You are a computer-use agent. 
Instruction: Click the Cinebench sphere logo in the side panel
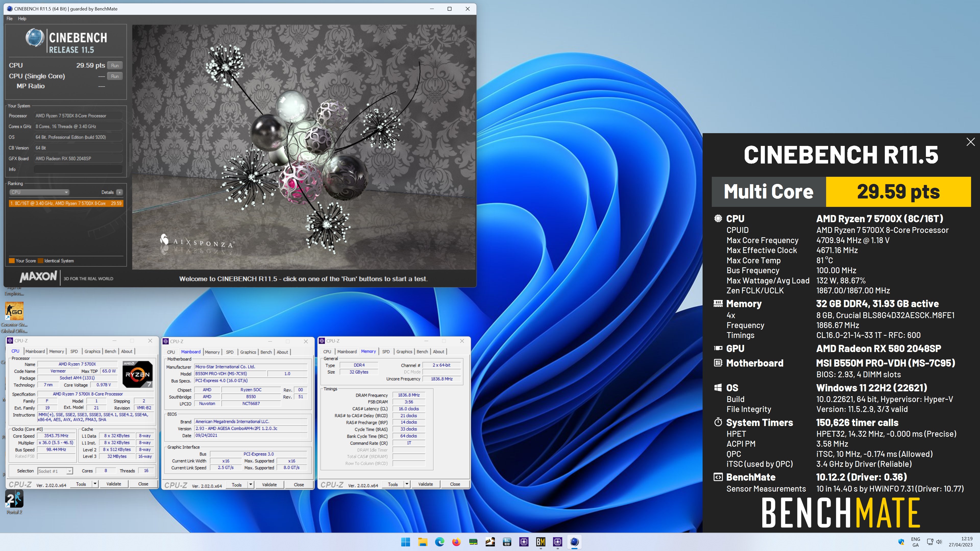pos(35,38)
